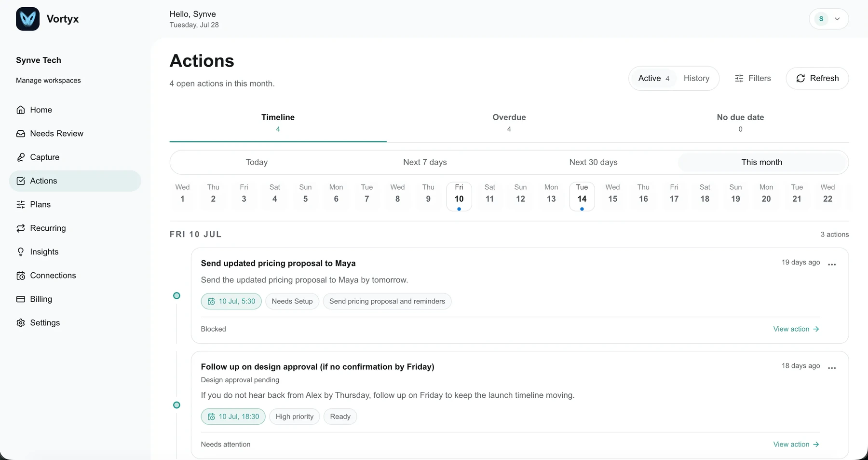Expand the user account dropdown chevron

838,19
